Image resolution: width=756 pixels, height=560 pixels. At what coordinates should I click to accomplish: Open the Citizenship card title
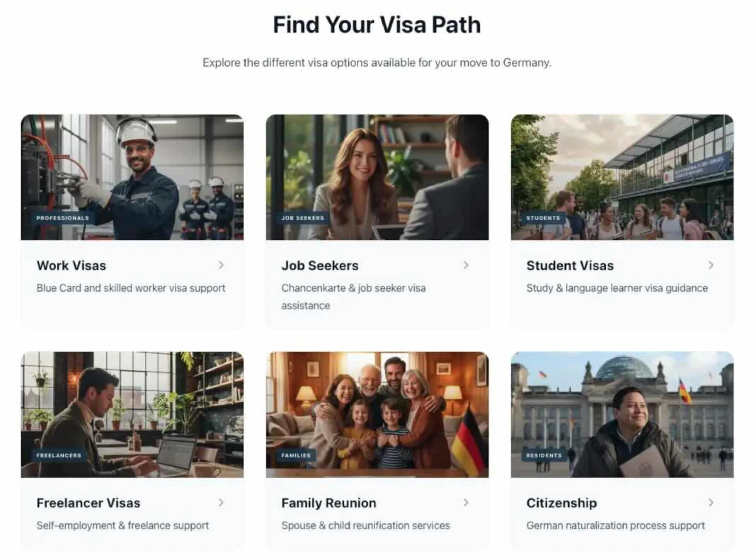[x=561, y=503]
